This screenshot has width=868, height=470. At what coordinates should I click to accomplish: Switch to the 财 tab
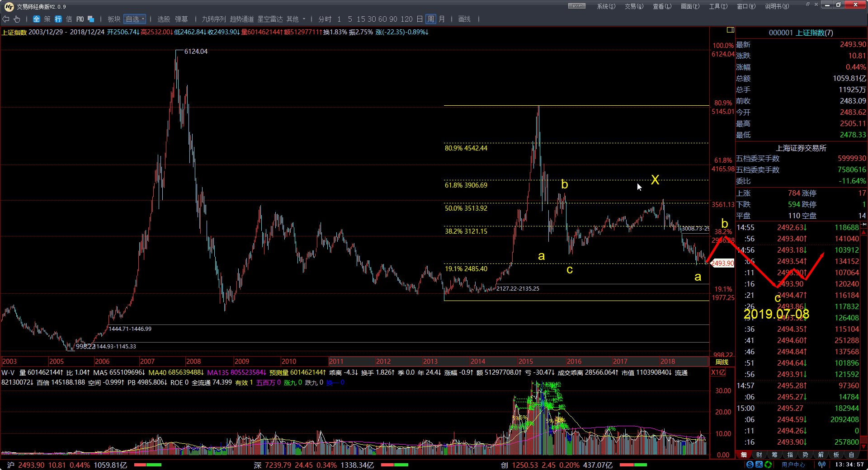759,455
